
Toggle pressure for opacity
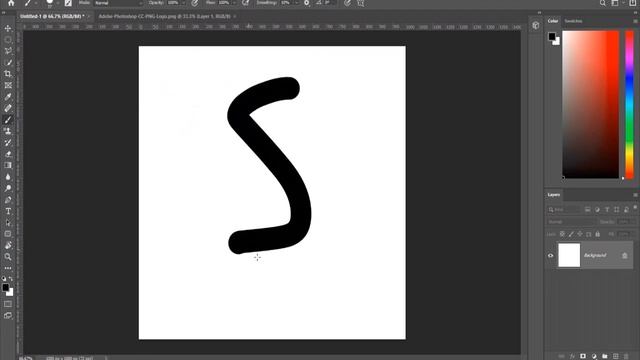tap(195, 3)
